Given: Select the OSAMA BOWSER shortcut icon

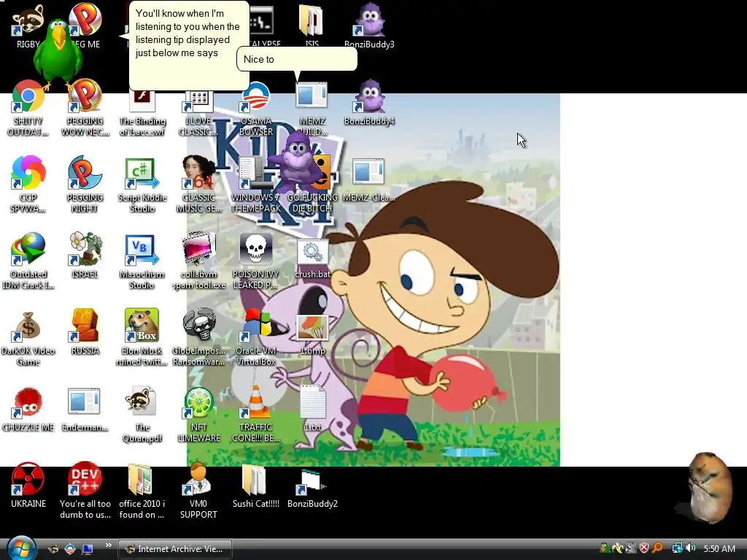Looking at the screenshot, I should (x=256, y=98).
